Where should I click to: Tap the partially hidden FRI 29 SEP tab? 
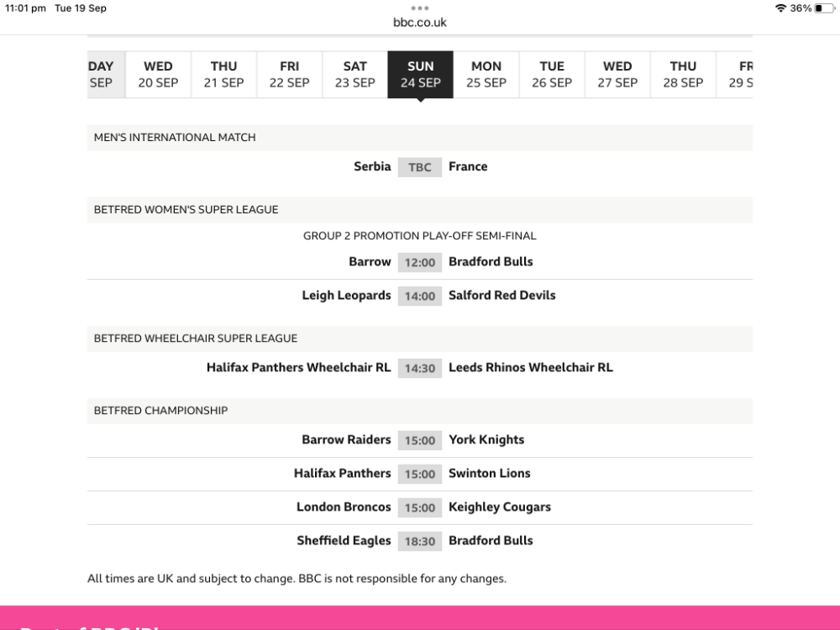[x=735, y=75]
